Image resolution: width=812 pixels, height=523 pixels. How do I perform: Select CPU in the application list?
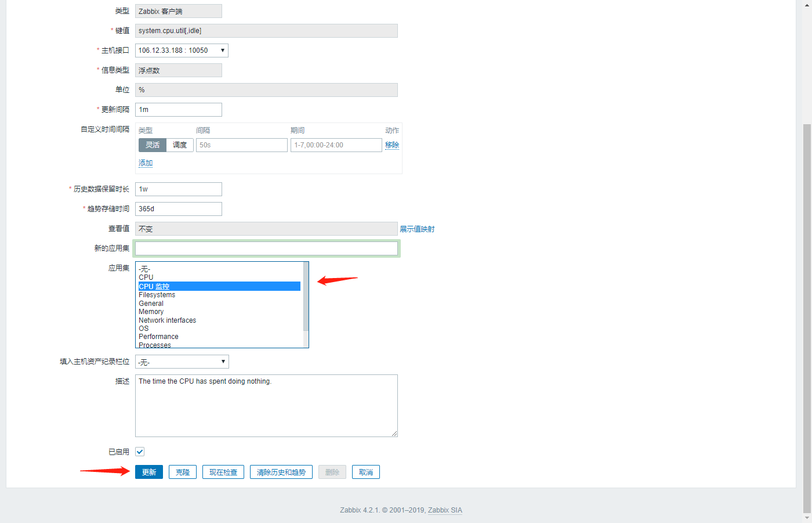[x=219, y=277]
